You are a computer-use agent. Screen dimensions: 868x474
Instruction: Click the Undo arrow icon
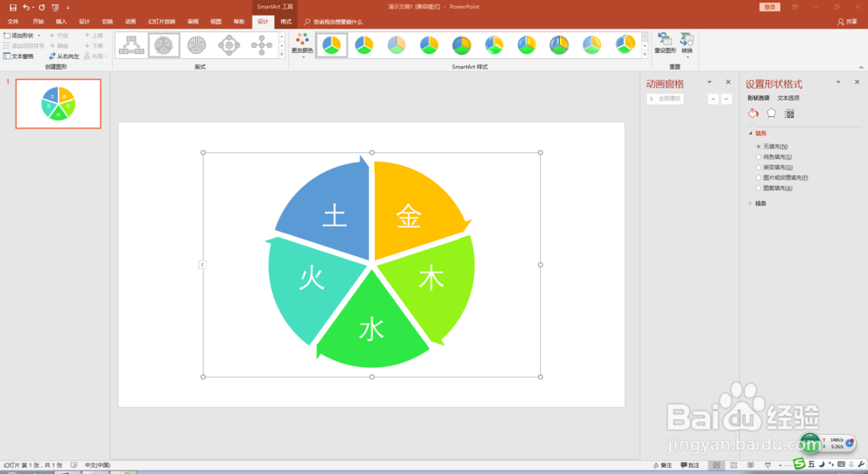click(x=26, y=7)
